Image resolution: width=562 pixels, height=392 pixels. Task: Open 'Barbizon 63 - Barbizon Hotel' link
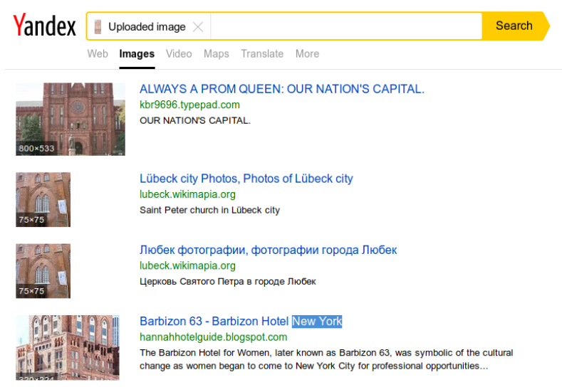point(214,322)
